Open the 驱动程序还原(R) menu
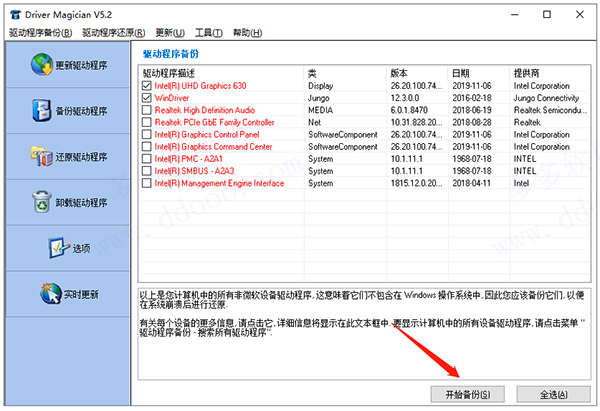This screenshot has height=411, width=600. [114, 33]
